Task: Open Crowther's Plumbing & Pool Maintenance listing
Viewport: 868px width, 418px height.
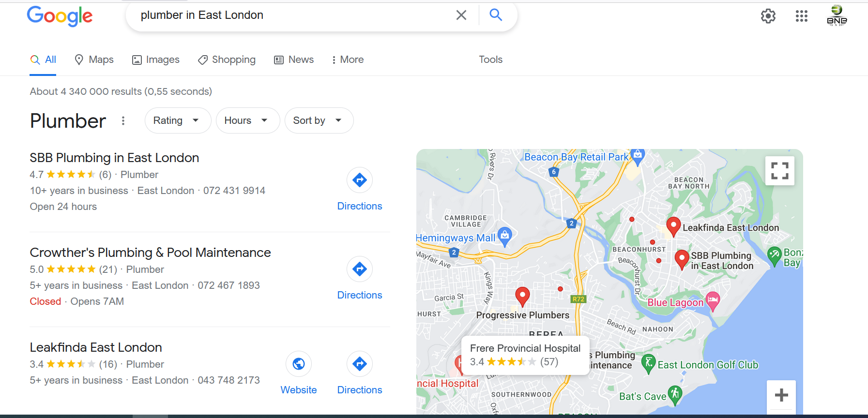Action: click(x=150, y=253)
